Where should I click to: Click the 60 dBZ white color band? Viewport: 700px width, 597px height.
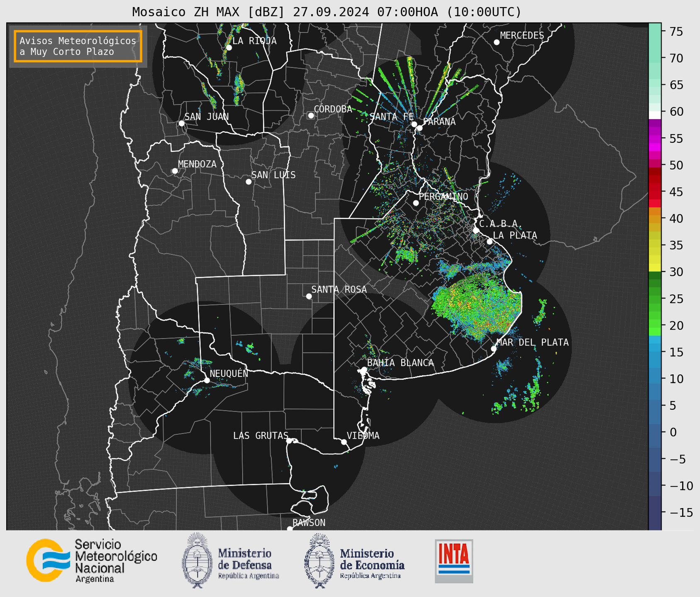pos(655,115)
